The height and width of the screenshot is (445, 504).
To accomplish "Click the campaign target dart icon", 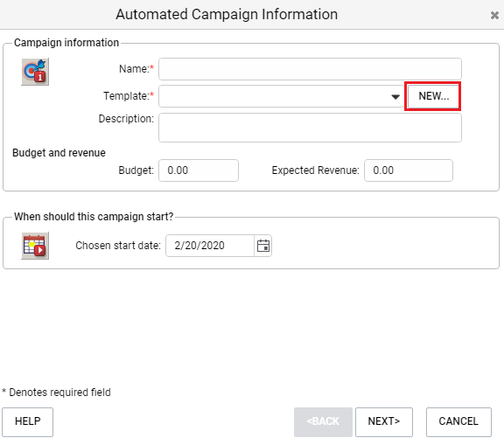I will pyautogui.click(x=35, y=72).
